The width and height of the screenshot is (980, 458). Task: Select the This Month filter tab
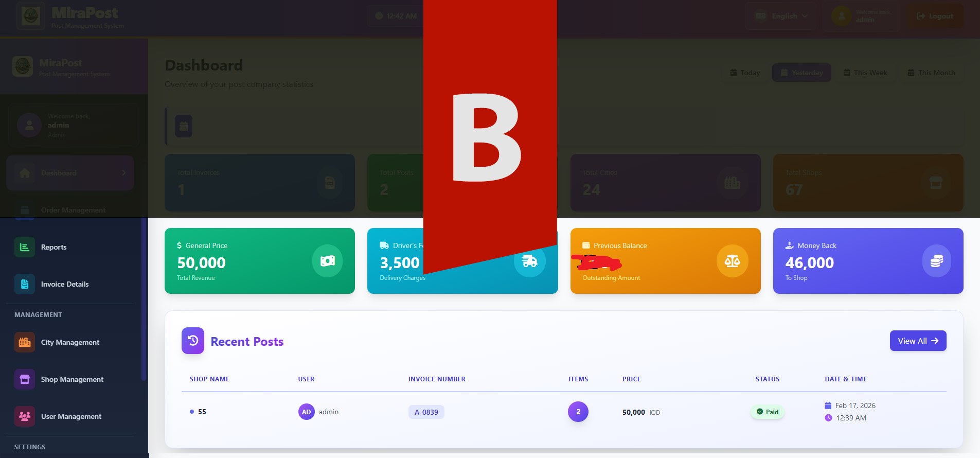click(931, 73)
